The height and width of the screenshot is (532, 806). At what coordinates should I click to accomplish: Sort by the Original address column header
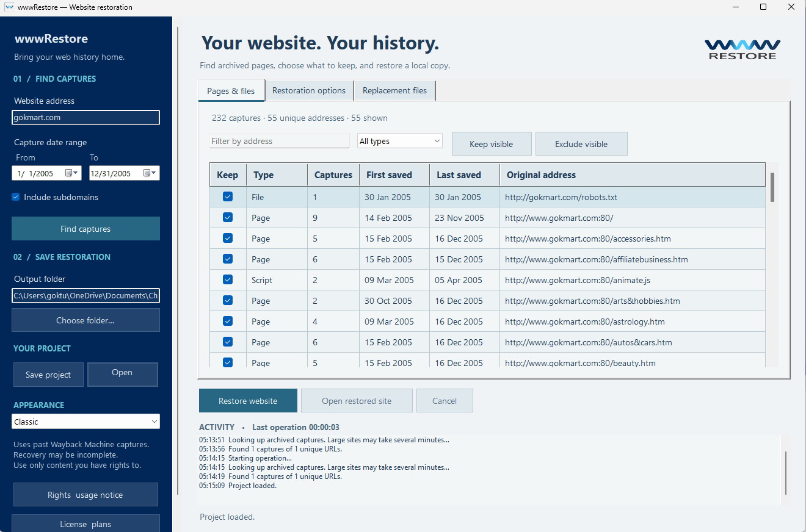632,174
